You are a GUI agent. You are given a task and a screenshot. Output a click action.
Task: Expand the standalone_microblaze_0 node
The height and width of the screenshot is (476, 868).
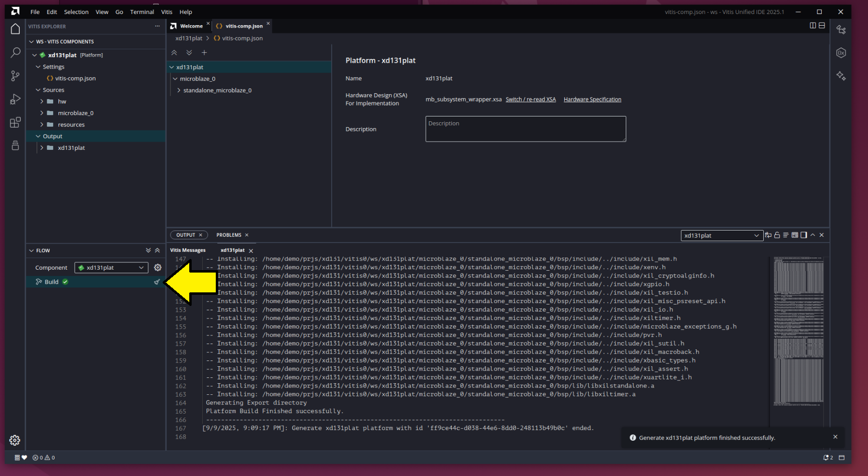point(180,90)
